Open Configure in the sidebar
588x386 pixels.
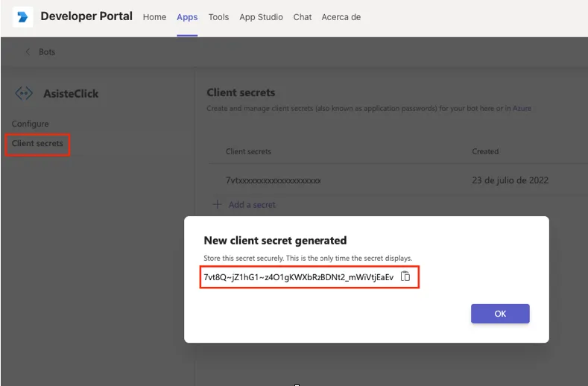(30, 124)
